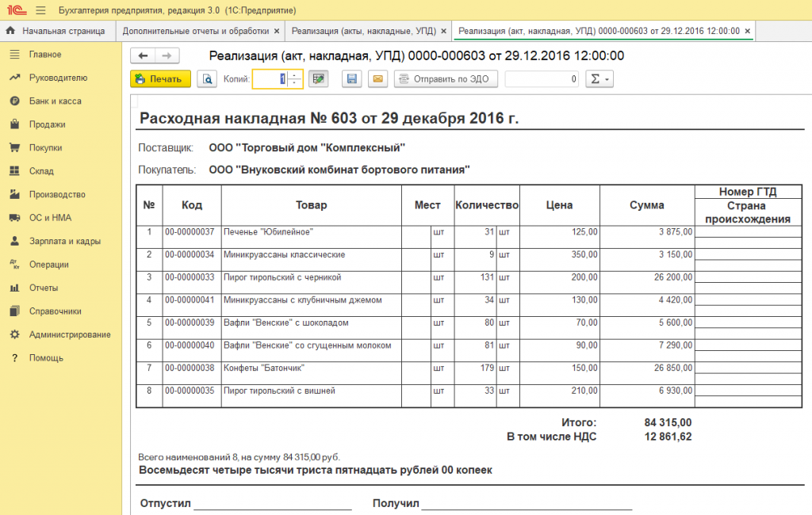Select the document title Расходная накладная № 603
The image size is (812, 515).
coord(329,118)
